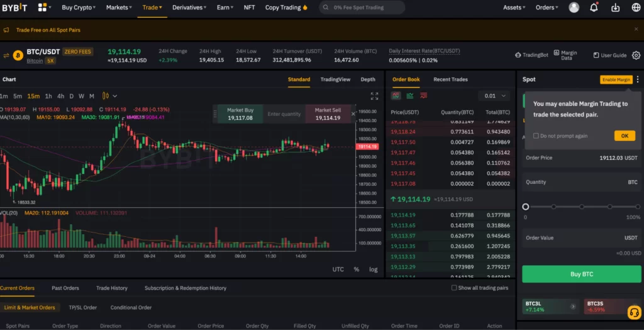Click the search magnifier icon
This screenshot has height=330, width=644.
pyautogui.click(x=326, y=8)
